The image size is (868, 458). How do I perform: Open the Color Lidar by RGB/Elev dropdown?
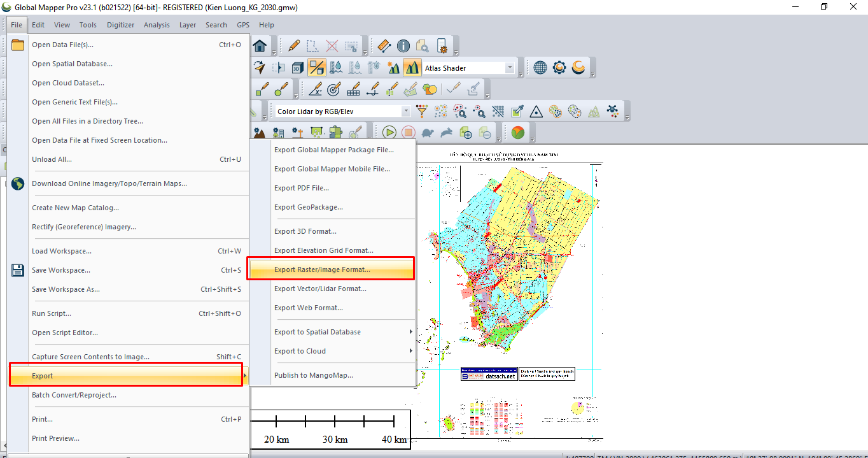coord(406,111)
